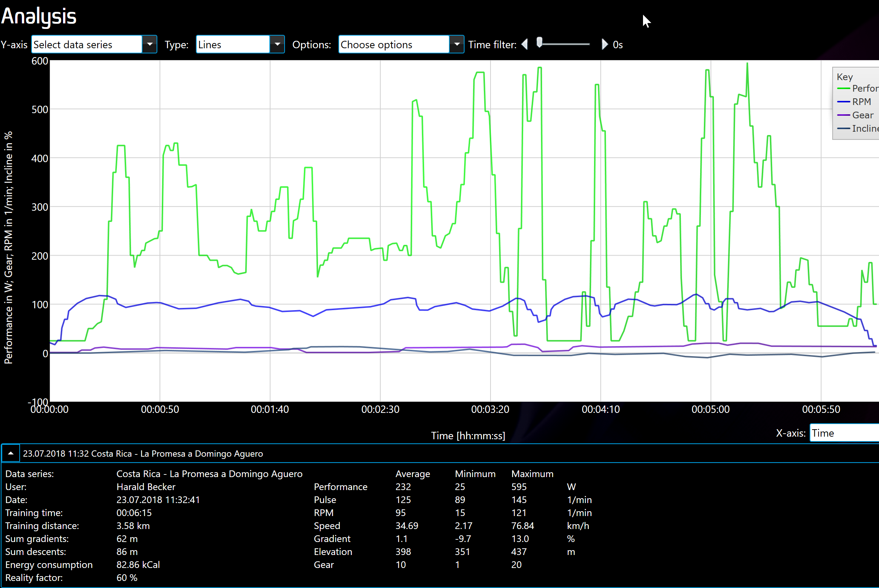Click the Performance legend entry
Image resolution: width=879 pixels, height=588 pixels.
[858, 88]
